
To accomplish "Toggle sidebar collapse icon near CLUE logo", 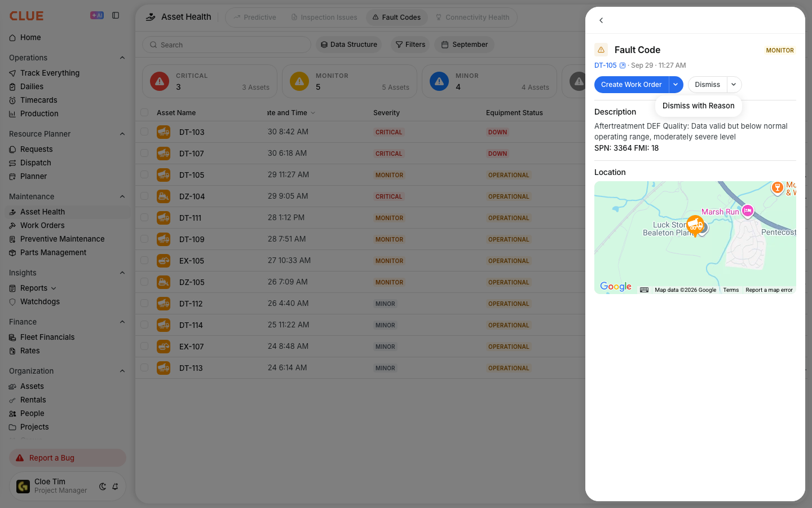I will [116, 16].
